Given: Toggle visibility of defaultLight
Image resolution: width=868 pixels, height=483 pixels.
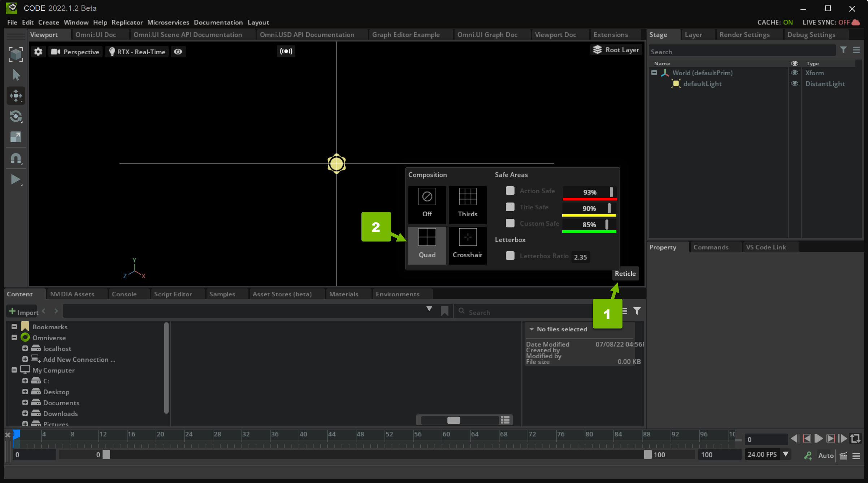Looking at the screenshot, I should tap(794, 83).
